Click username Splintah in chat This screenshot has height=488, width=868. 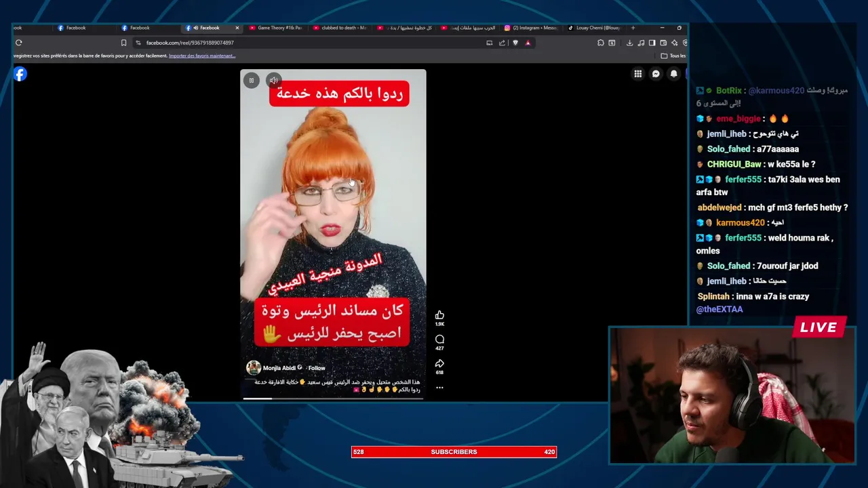click(713, 296)
